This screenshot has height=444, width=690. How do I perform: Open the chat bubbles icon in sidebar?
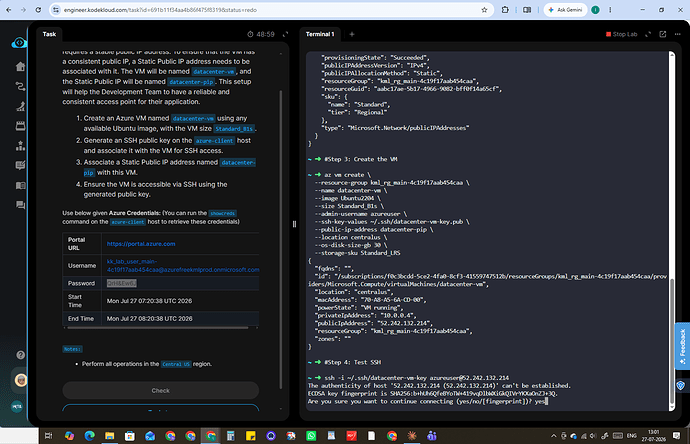point(20,205)
